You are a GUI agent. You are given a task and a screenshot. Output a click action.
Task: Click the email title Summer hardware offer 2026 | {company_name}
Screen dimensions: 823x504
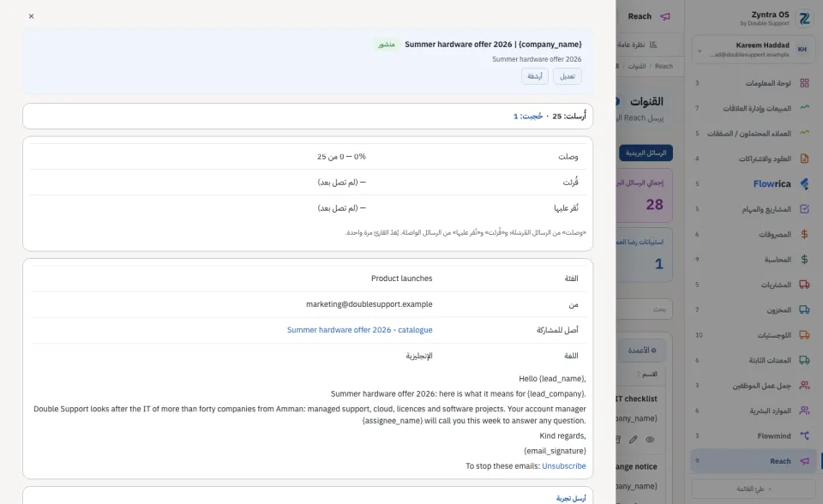click(493, 45)
